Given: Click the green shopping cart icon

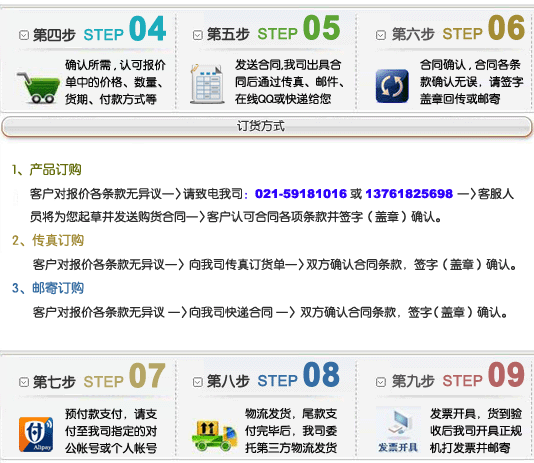Looking at the screenshot, I should (38, 88).
